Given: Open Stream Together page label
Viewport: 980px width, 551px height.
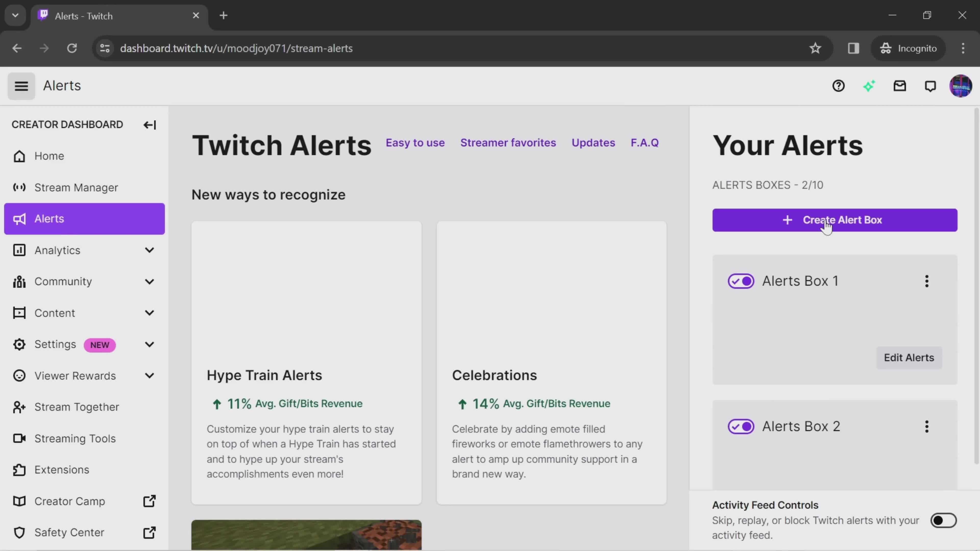Looking at the screenshot, I should [77, 407].
